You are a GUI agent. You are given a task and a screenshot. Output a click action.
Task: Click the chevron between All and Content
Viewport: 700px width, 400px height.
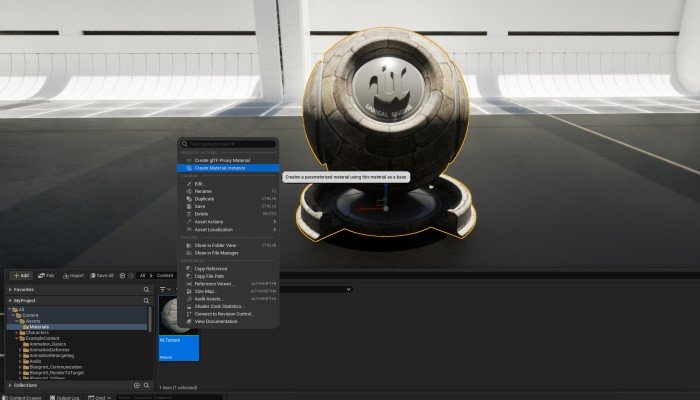[x=151, y=275]
